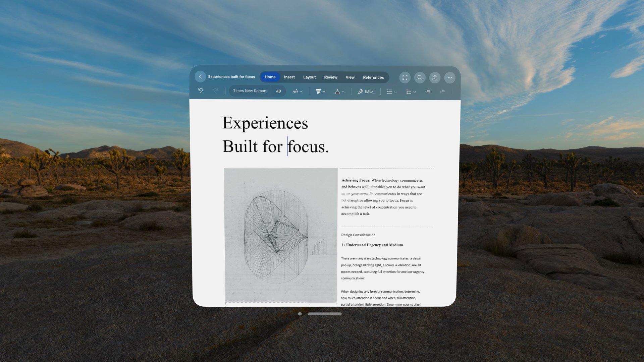The height and width of the screenshot is (362, 644).
Task: Grab the window move bar below document
Action: click(x=325, y=314)
